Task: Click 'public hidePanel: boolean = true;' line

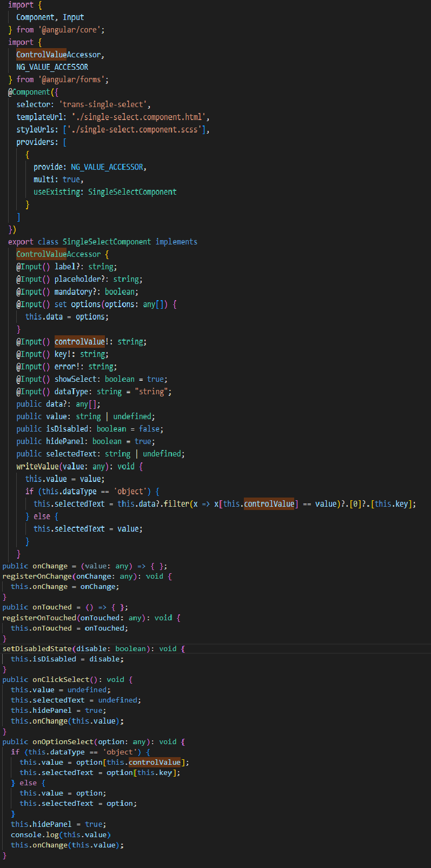Action: 85,441
